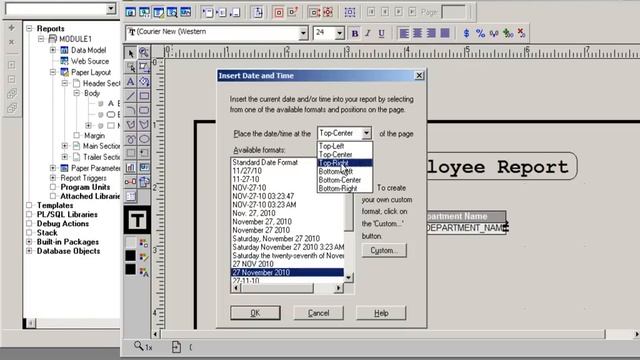The width and height of the screenshot is (640, 360).
Task: Open Help for the dialog
Action: click(x=381, y=313)
